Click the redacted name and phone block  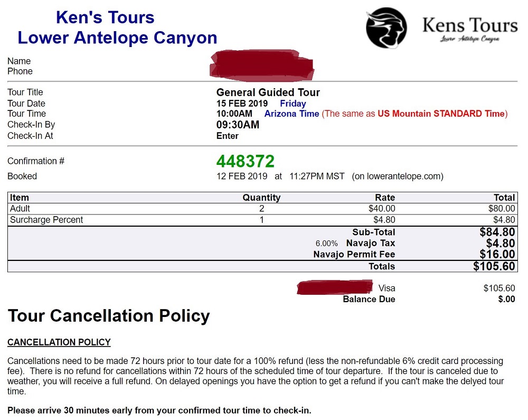click(x=262, y=66)
